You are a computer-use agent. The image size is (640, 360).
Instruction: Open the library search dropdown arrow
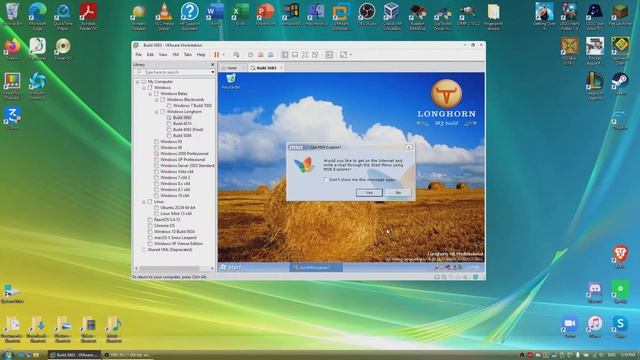(x=213, y=72)
